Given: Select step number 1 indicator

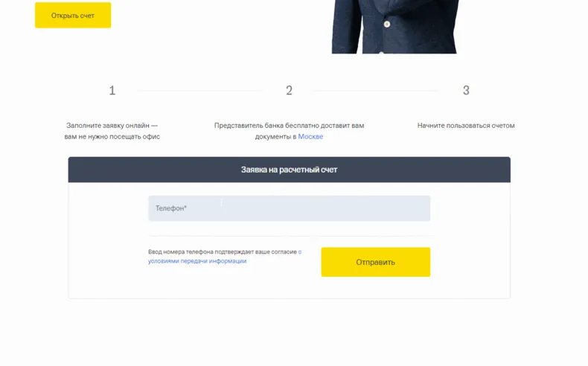Looking at the screenshot, I should tap(112, 90).
